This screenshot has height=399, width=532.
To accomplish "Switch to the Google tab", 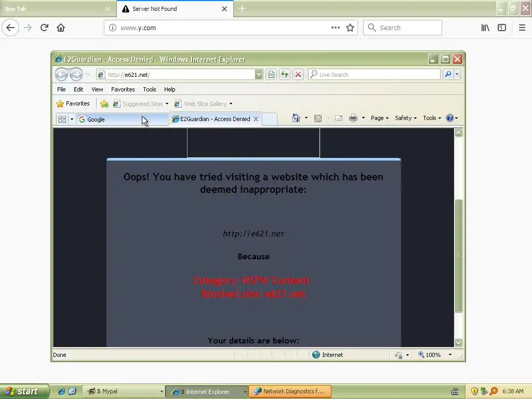I will (122, 119).
